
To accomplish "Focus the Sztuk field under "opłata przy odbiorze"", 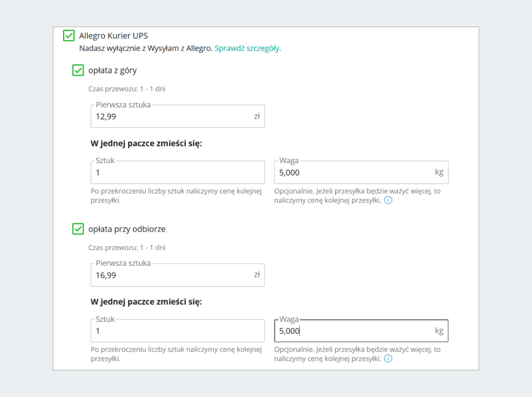I will coord(177,331).
